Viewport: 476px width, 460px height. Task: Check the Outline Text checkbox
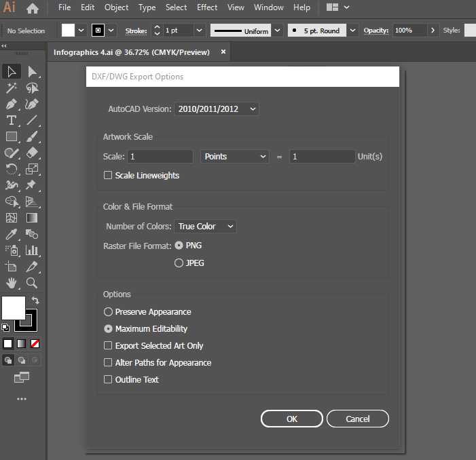[x=108, y=379]
